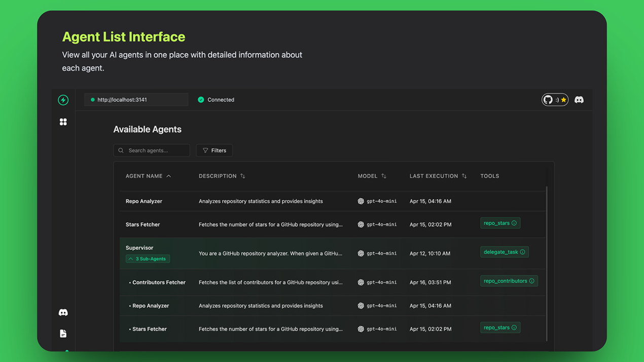The height and width of the screenshot is (362, 644).
Task: Sort by Description column
Action: tap(222, 176)
